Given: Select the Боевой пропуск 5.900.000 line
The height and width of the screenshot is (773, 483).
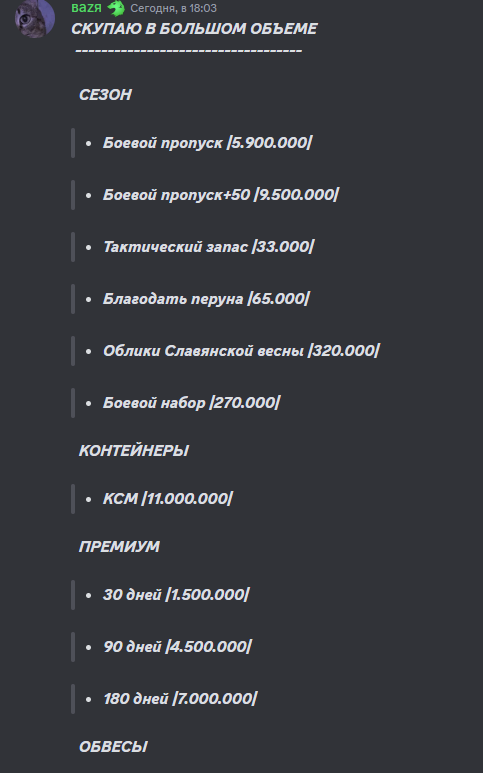Looking at the screenshot, I should (x=207, y=143).
